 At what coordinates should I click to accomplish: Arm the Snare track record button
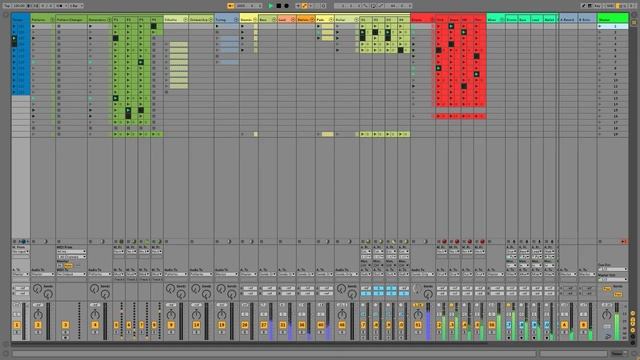tap(457, 241)
